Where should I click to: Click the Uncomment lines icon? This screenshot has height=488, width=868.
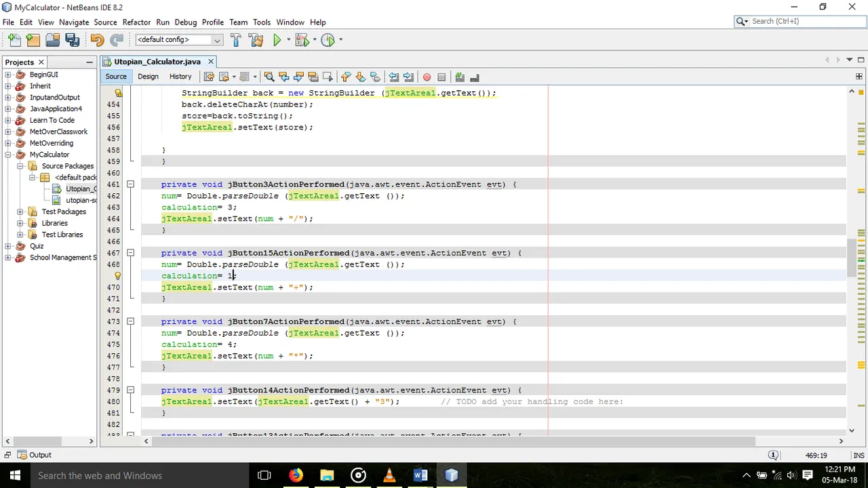(x=475, y=77)
